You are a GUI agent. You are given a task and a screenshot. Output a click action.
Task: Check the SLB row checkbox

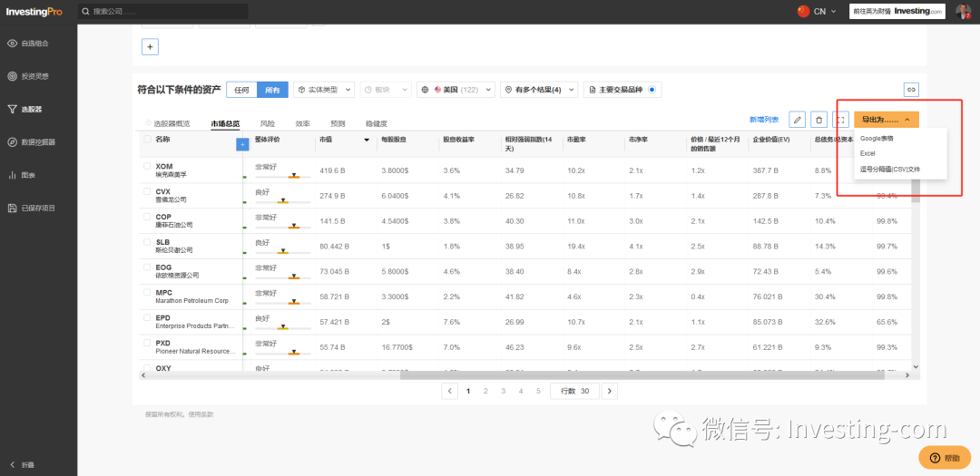[148, 242]
